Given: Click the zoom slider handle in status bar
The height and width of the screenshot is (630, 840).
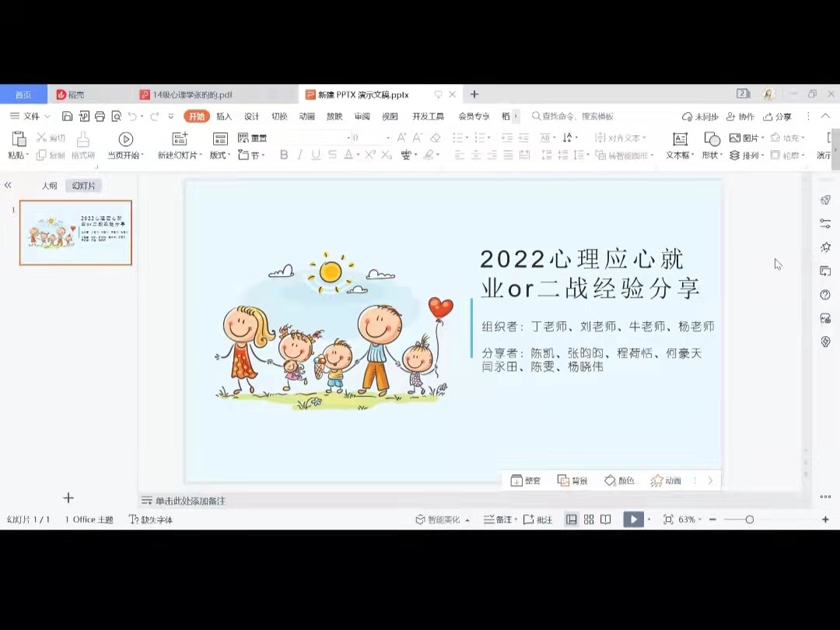Looking at the screenshot, I should 749,520.
